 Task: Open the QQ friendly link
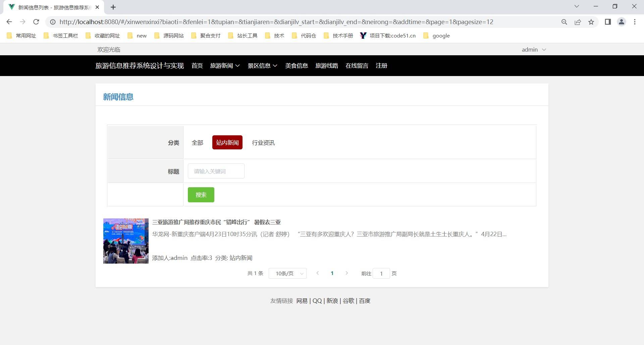tap(317, 301)
